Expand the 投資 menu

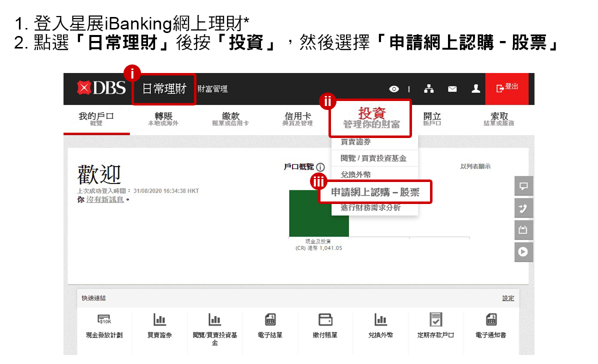point(370,118)
